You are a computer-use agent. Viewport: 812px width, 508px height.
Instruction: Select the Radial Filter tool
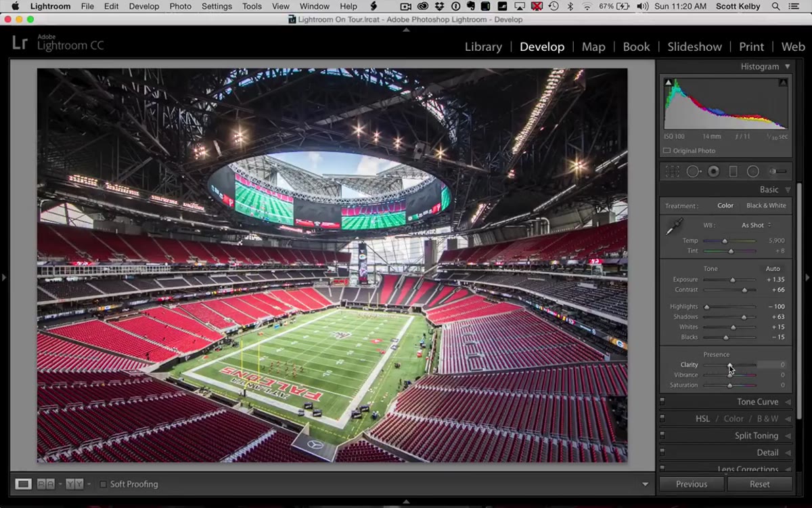(752, 171)
